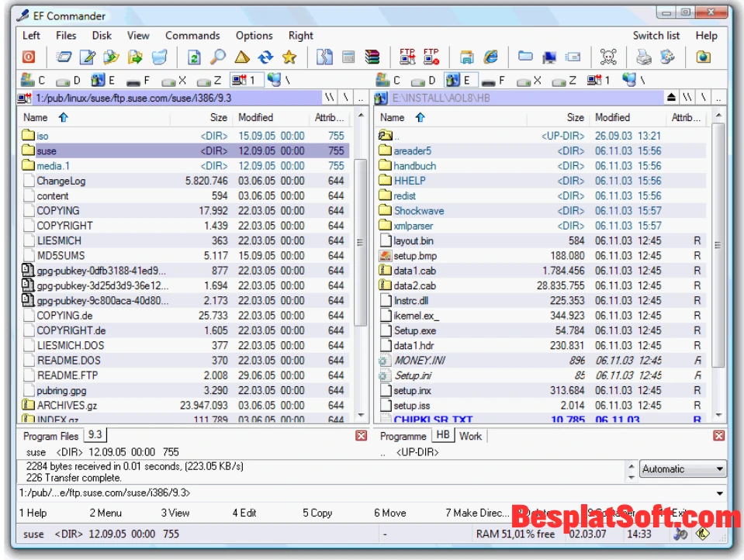Click the blue sync arrows icon
This screenshot has width=744, height=560.
pos(265,57)
